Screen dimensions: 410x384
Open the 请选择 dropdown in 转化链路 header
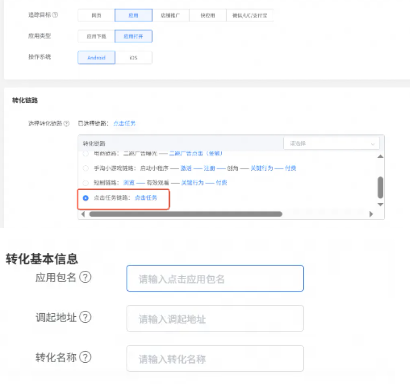(331, 144)
